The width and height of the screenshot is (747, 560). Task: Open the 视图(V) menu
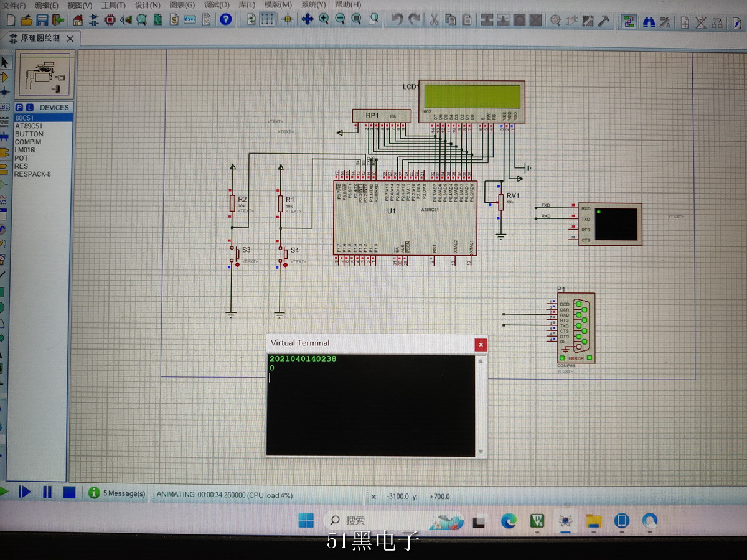pyautogui.click(x=80, y=5)
